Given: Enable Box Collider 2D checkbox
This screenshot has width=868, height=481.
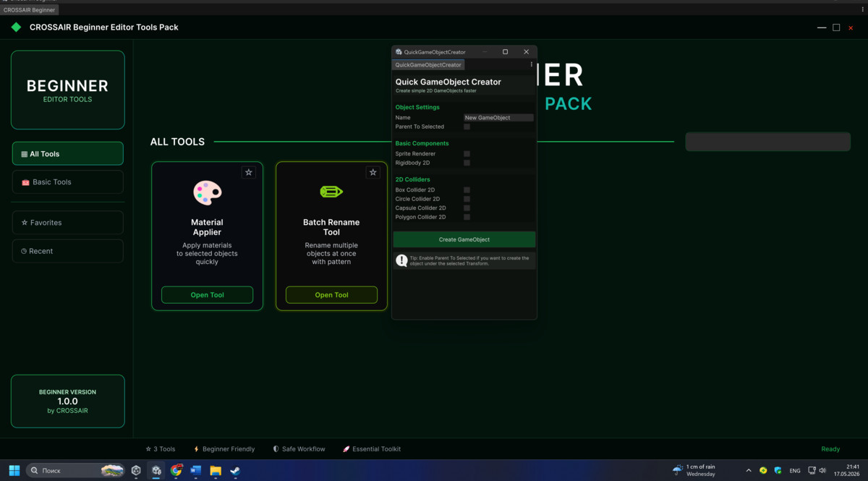Looking at the screenshot, I should [467, 190].
